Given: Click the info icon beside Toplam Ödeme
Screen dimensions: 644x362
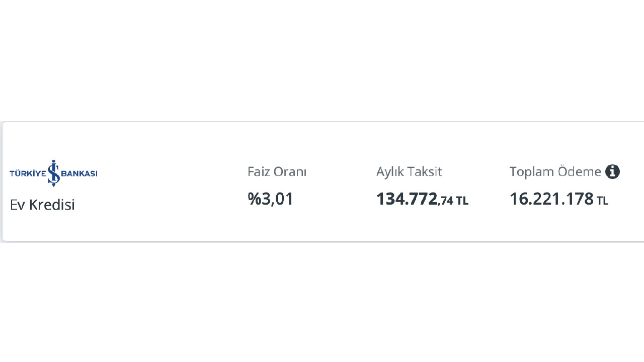Looking at the screenshot, I should [612, 172].
